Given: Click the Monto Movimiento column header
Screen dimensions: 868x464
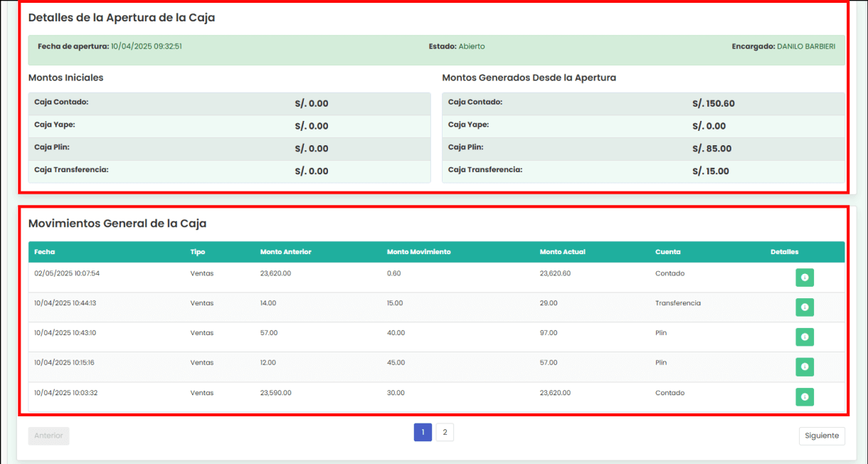Looking at the screenshot, I should coord(418,252).
